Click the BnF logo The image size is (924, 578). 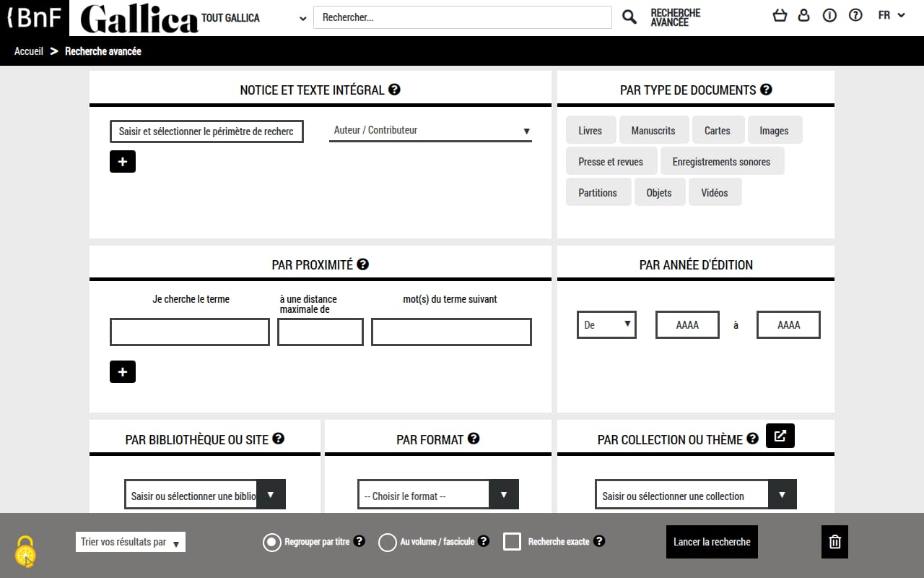[x=34, y=18]
